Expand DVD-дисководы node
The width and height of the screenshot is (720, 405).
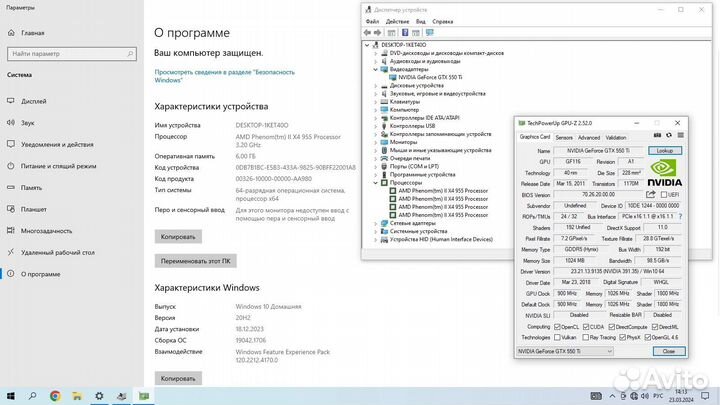point(376,53)
